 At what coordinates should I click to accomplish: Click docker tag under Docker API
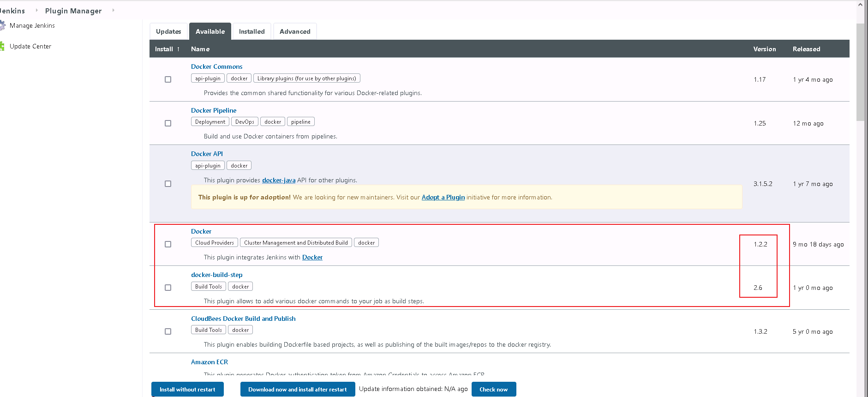pos(239,166)
